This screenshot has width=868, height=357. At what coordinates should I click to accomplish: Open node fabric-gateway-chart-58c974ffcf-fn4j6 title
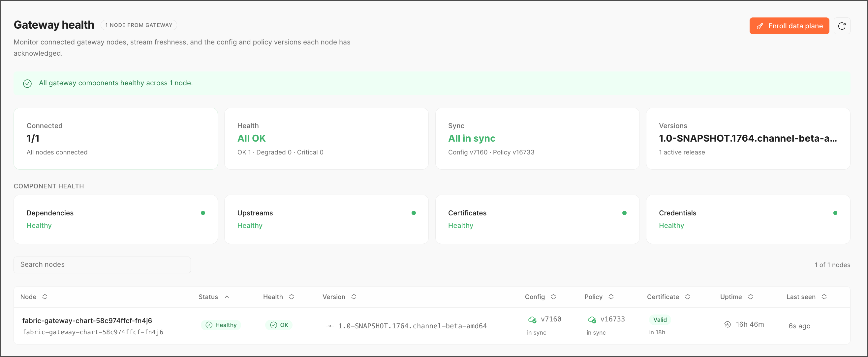87,321
